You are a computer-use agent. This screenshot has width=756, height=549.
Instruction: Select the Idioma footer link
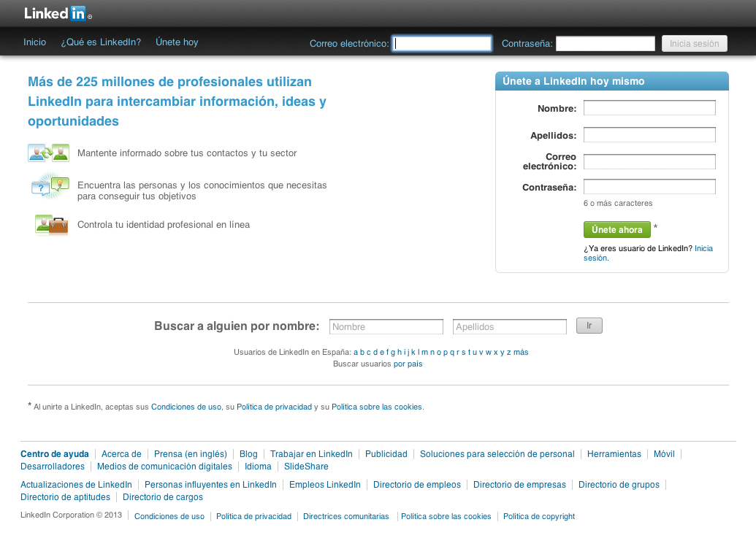coord(258,467)
